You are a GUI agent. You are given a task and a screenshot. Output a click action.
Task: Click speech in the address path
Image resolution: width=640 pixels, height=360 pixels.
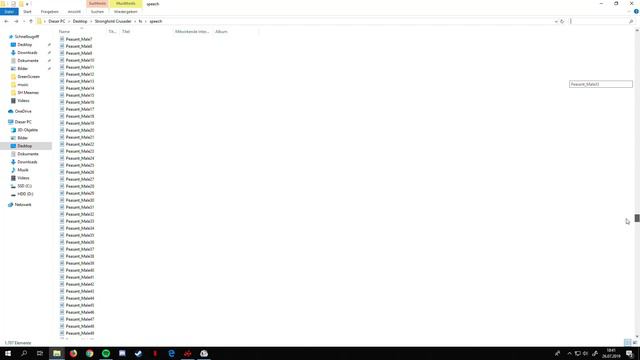click(x=156, y=21)
